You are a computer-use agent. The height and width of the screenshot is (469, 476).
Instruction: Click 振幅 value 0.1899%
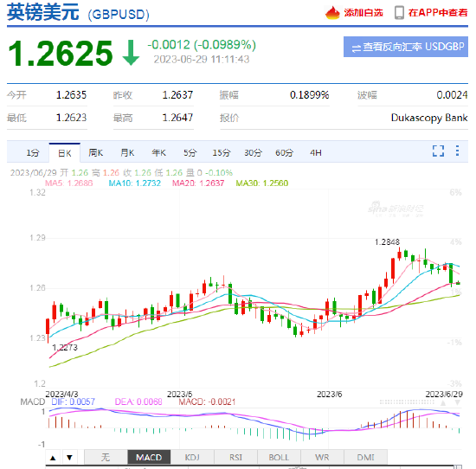[309, 95]
